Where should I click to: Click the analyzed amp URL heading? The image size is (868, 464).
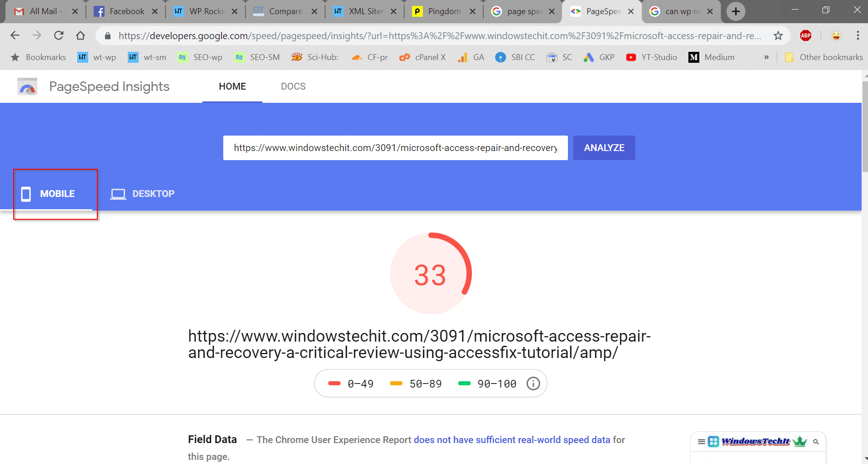coord(419,344)
